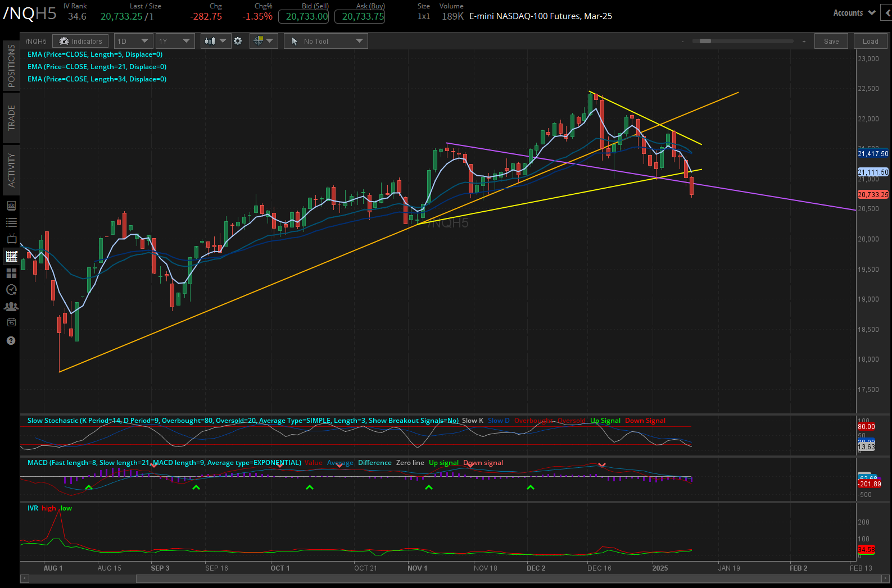Switch to the POSITIONS side tab
892x588 pixels.
coord(11,66)
